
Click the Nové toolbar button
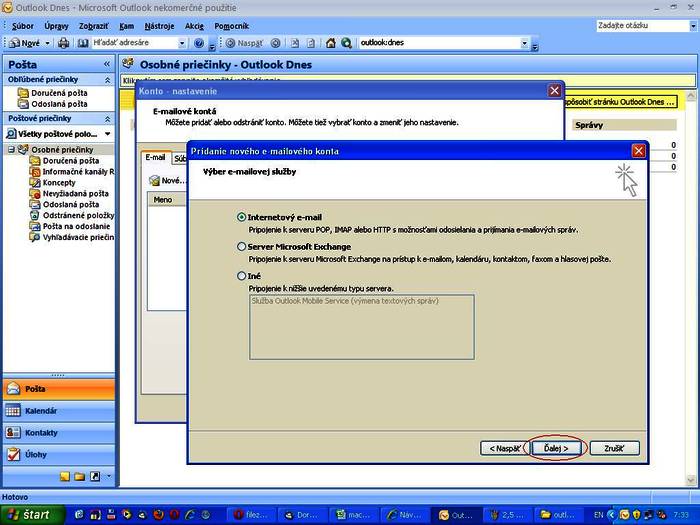pyautogui.click(x=26, y=43)
